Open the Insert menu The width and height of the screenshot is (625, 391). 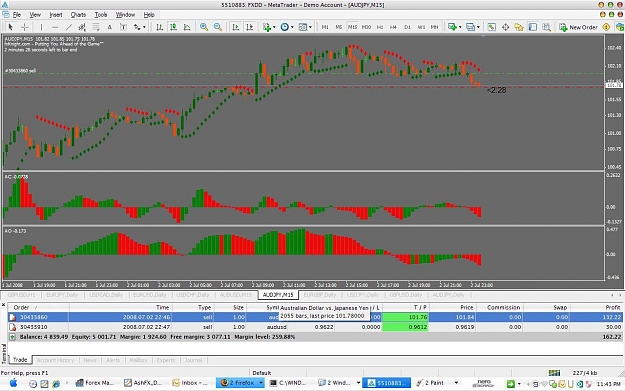click(x=56, y=15)
